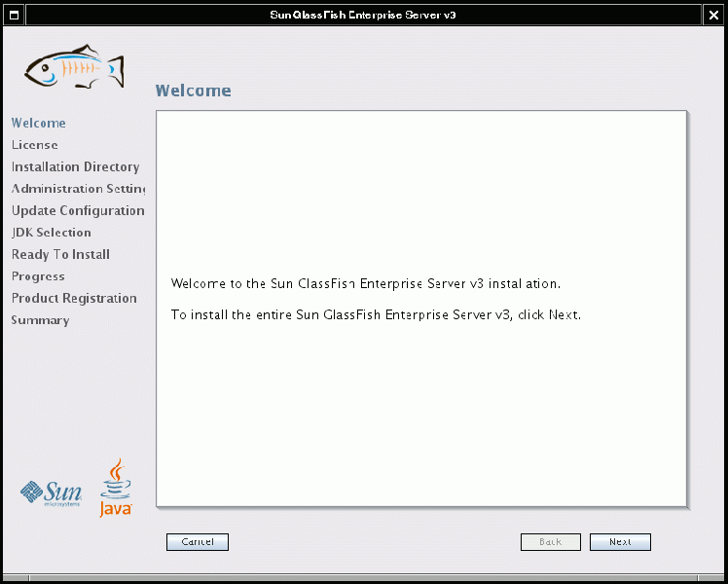Select the License step in sidebar
This screenshot has height=584, width=728.
point(35,145)
